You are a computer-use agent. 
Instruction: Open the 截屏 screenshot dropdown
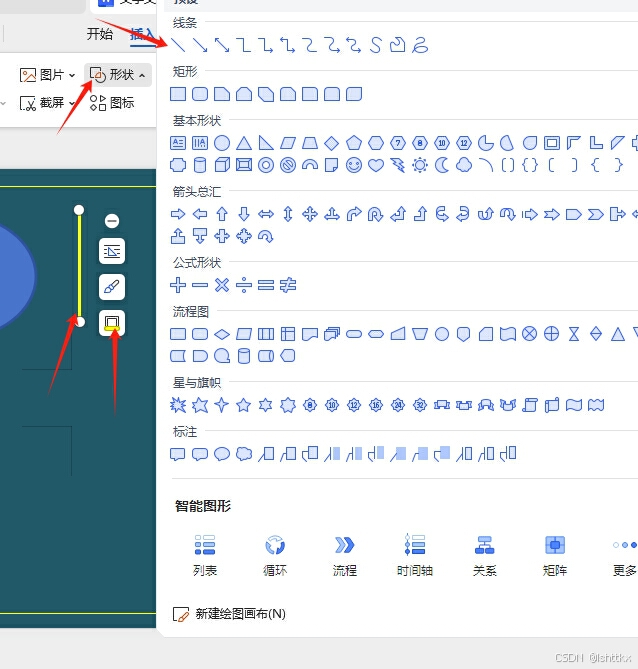pos(47,103)
